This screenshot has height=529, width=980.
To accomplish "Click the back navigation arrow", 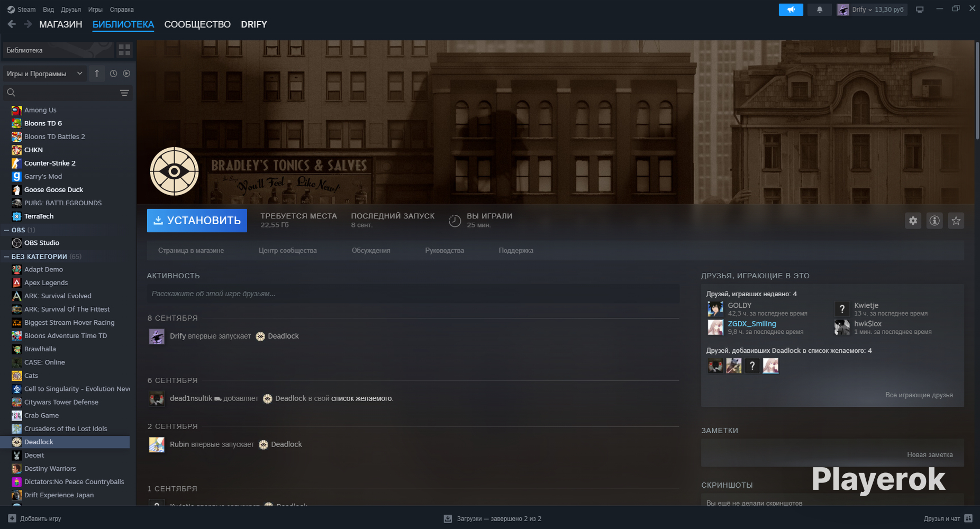I will tap(12, 24).
